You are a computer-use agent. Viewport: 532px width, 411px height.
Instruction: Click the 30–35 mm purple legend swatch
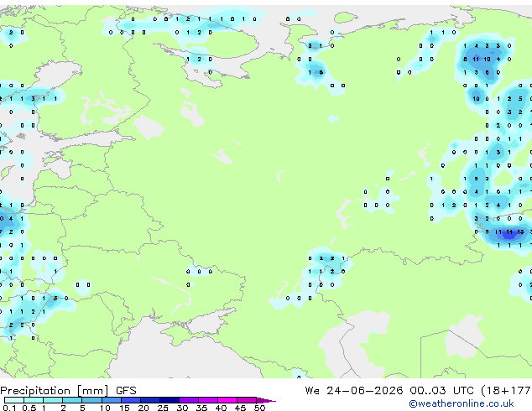[x=188, y=400]
